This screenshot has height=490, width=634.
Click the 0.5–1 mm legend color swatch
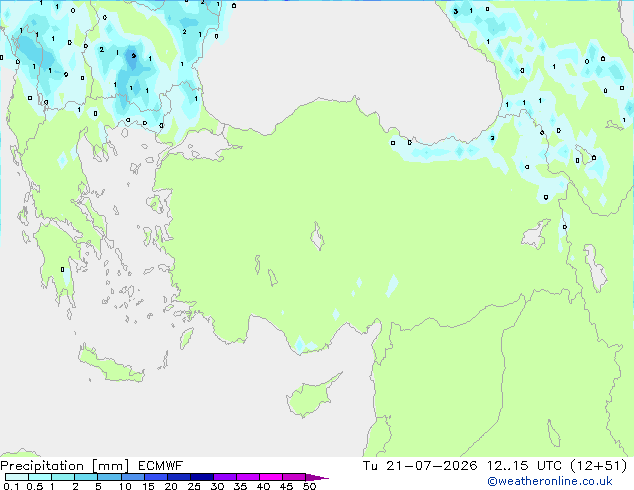(40, 477)
